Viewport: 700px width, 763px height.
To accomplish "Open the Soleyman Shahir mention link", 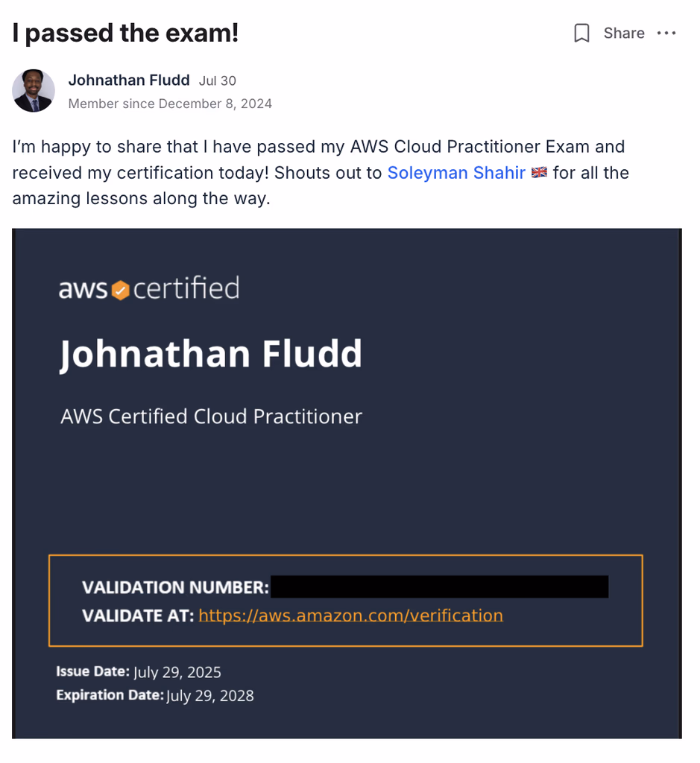I will tap(456, 173).
